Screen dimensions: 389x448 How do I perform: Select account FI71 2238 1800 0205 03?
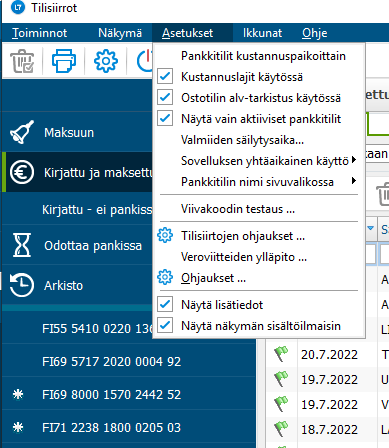tap(129, 427)
